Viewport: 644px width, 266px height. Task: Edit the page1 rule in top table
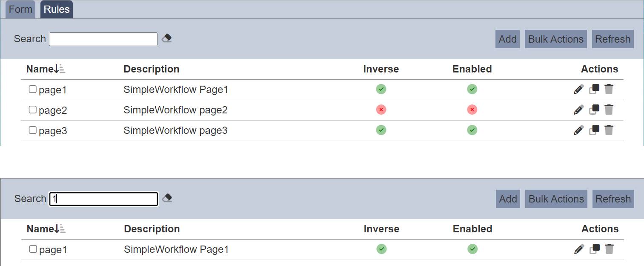tap(578, 89)
